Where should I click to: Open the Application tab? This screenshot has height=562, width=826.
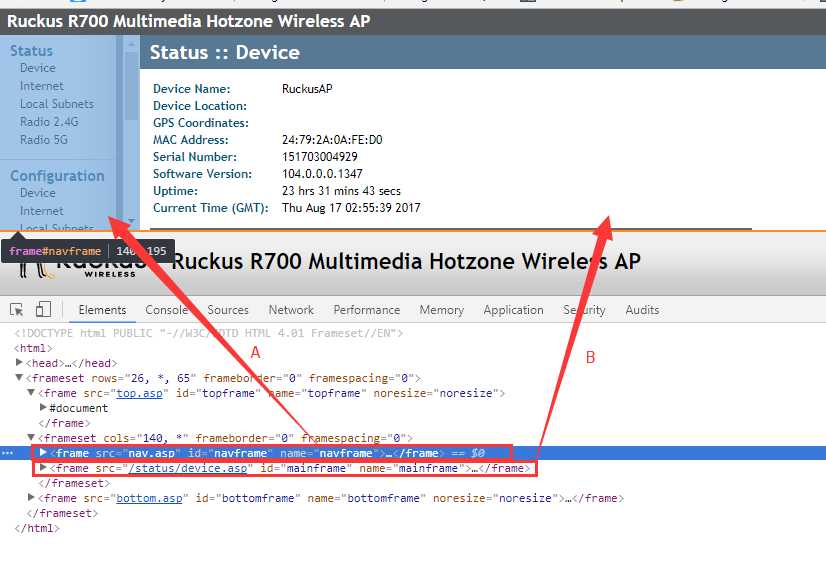(x=513, y=310)
